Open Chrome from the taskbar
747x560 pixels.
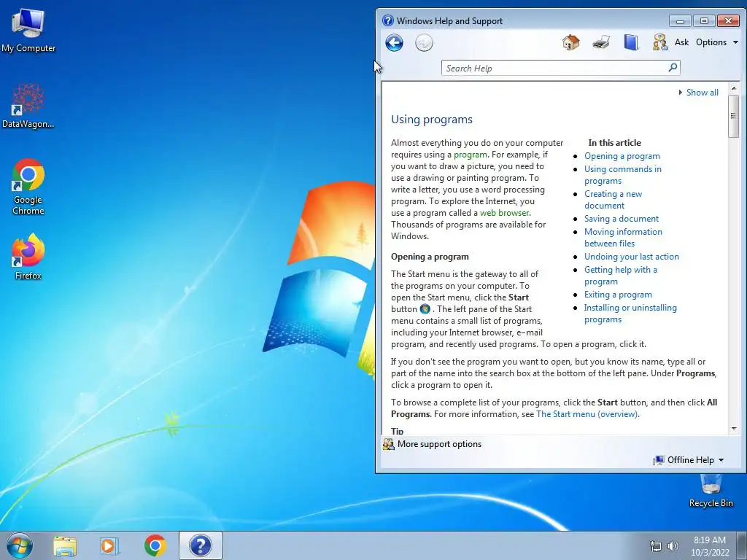tap(155, 545)
